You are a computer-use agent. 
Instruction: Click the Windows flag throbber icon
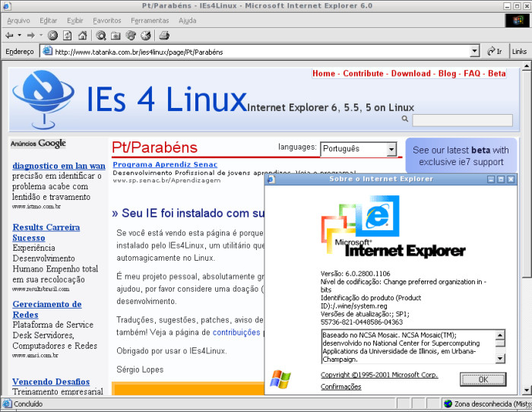point(518,21)
